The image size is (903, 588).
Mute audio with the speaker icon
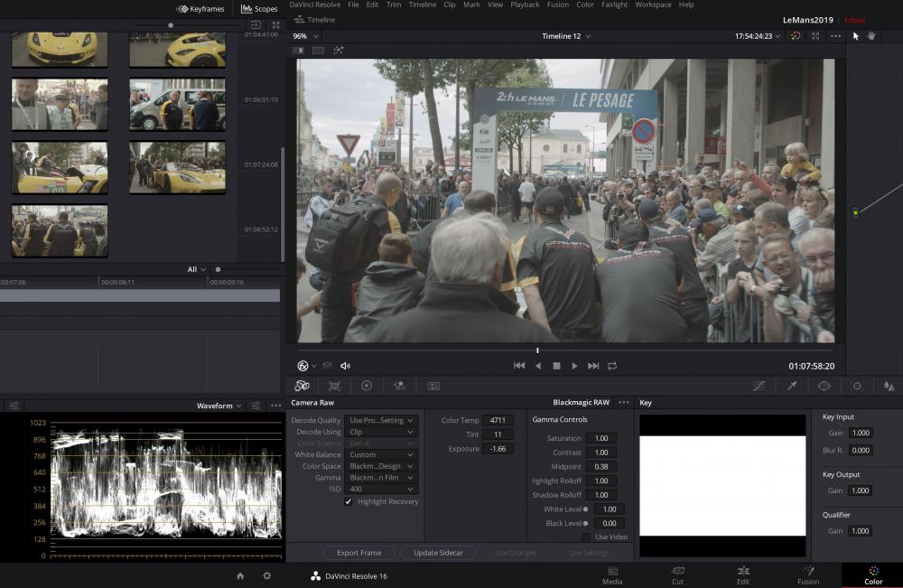tap(345, 366)
